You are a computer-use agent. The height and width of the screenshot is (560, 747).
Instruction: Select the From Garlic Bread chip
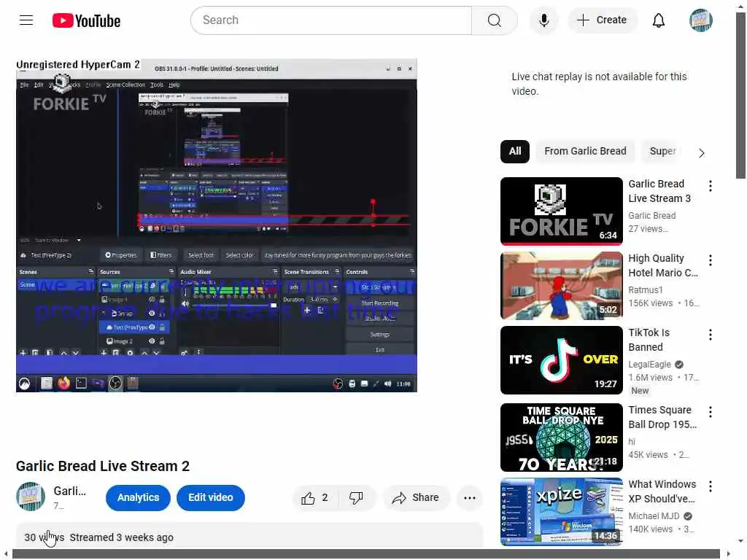point(585,152)
